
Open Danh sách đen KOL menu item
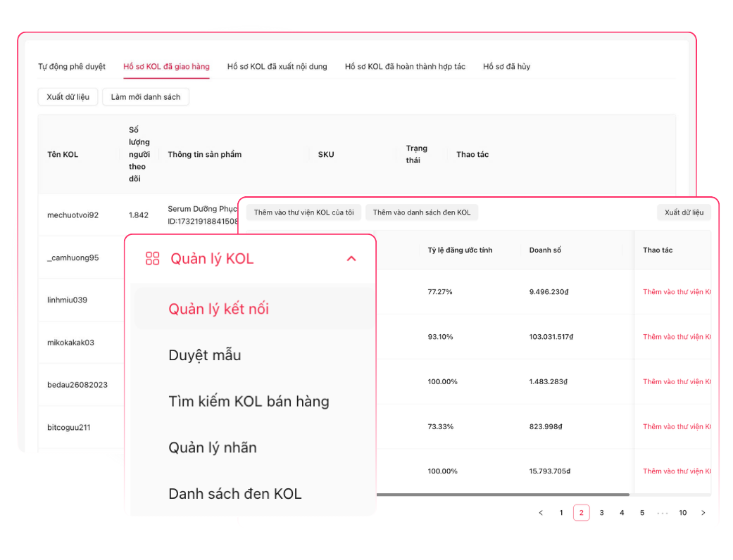coord(234,494)
